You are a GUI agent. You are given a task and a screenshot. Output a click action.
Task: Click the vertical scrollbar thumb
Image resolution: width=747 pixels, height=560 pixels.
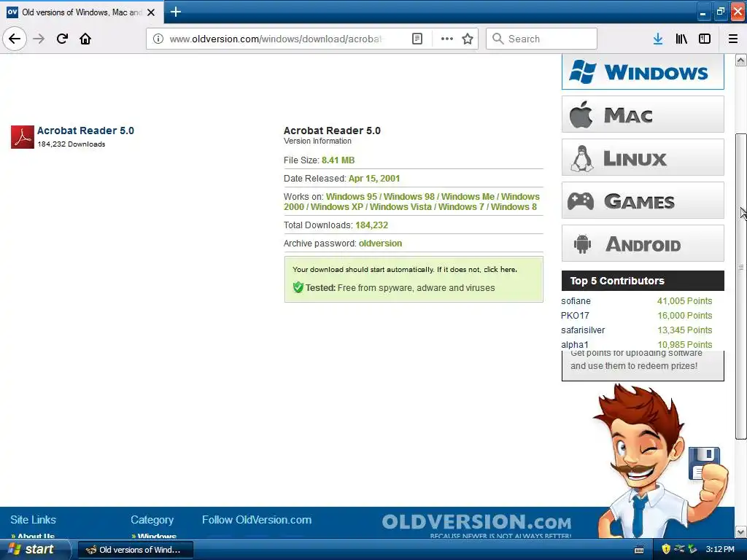coord(740,286)
